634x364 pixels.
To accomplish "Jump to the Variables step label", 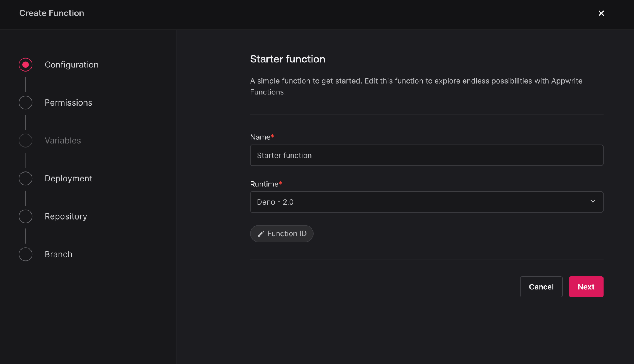I will point(62,141).
